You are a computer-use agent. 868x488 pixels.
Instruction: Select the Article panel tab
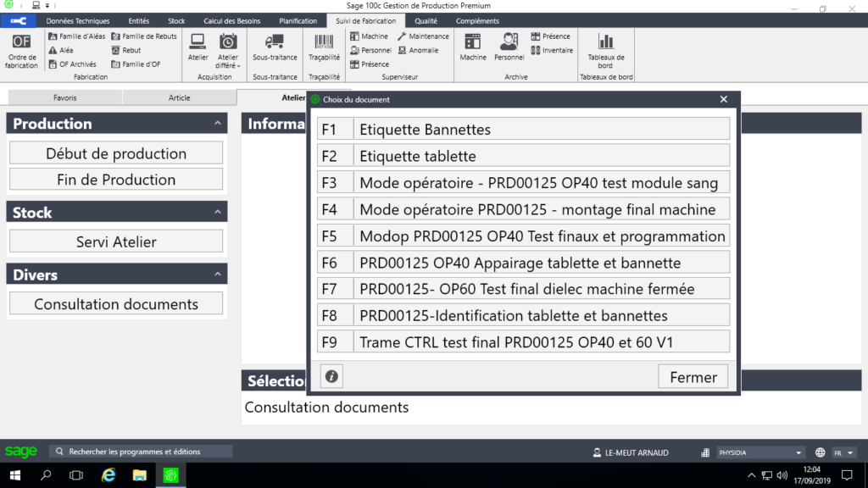point(179,97)
